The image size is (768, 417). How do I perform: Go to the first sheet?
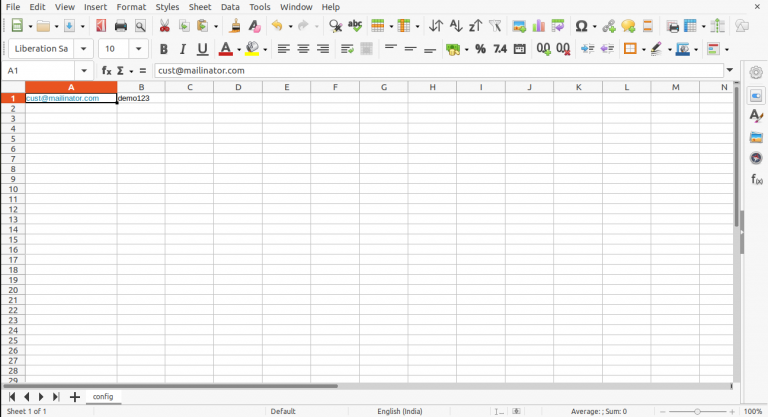coord(12,397)
